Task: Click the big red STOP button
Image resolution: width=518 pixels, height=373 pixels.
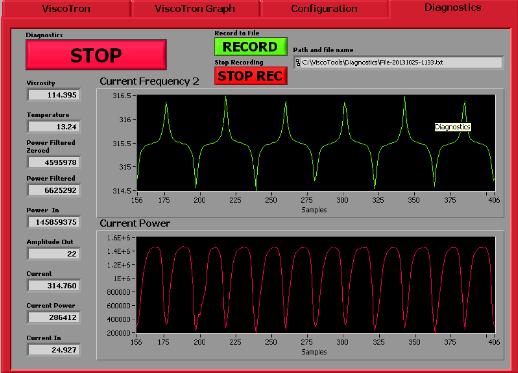Action: [96, 55]
